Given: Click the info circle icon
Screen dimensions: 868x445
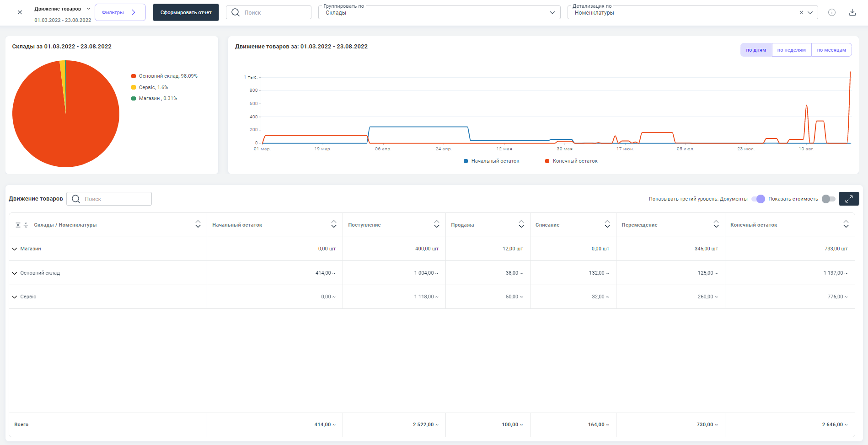Looking at the screenshot, I should tap(831, 12).
